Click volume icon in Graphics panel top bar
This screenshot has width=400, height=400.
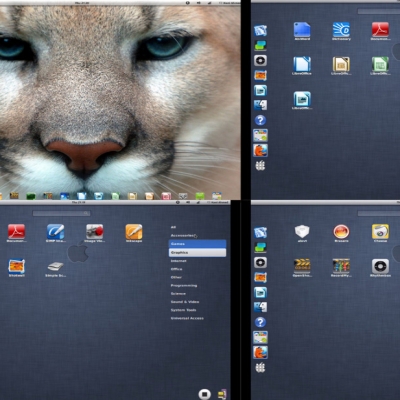tap(188, 202)
